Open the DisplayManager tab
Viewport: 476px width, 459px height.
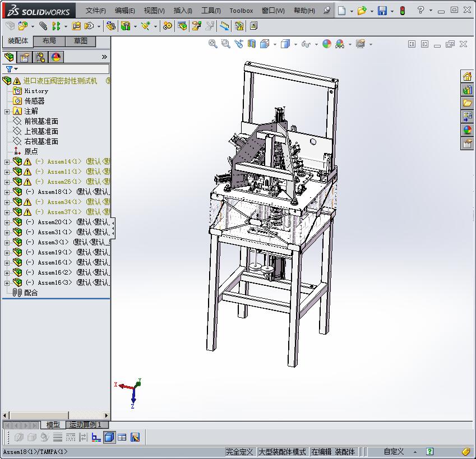[56, 57]
